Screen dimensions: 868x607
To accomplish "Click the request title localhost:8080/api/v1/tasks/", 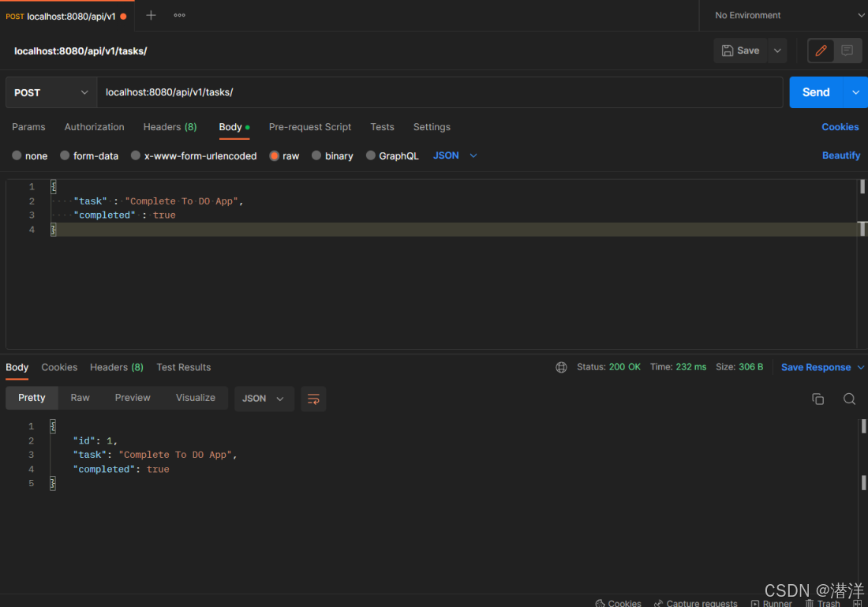I will (x=80, y=51).
